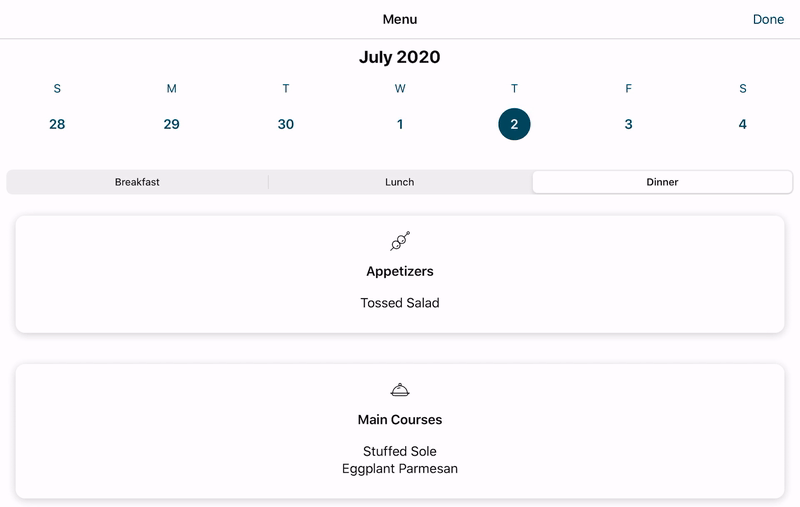Tap Done in the top bar
Viewport: 800px width, 507px height.
point(768,19)
